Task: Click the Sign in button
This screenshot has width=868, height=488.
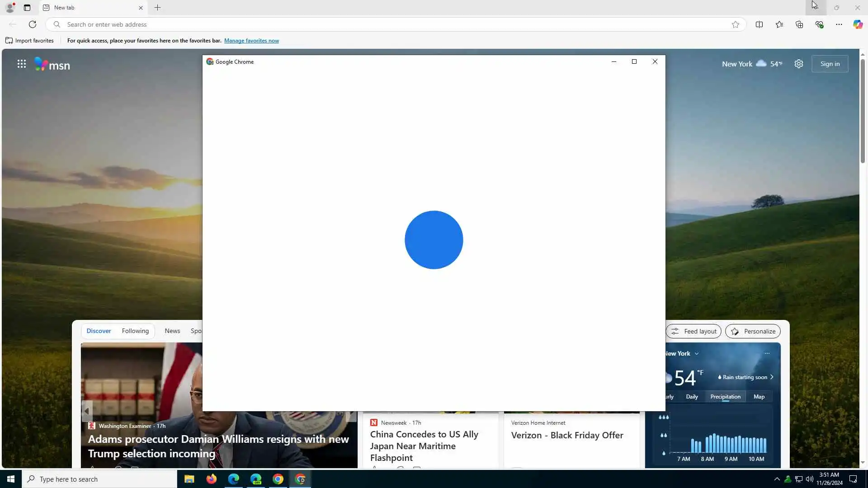Action: pos(830,64)
